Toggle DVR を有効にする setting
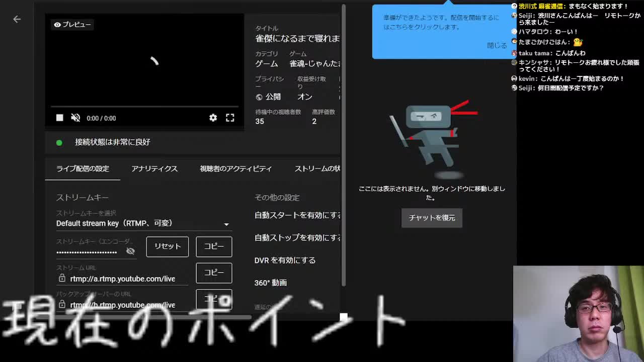Viewport: 644px width, 362px height. point(285,260)
